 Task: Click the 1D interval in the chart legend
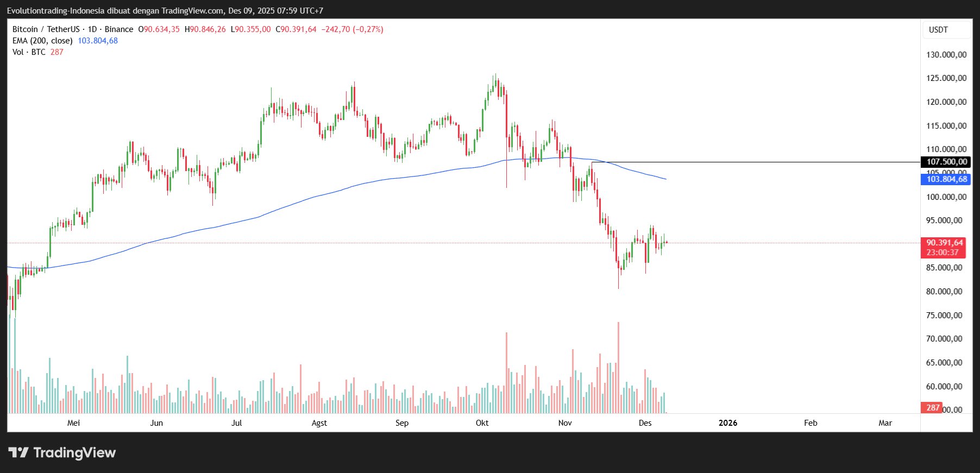92,29
